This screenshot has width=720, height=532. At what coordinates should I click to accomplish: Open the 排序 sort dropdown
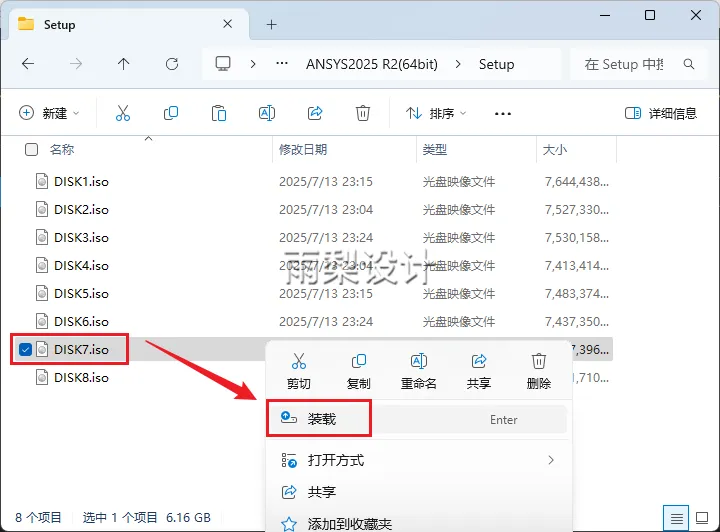pyautogui.click(x=436, y=113)
